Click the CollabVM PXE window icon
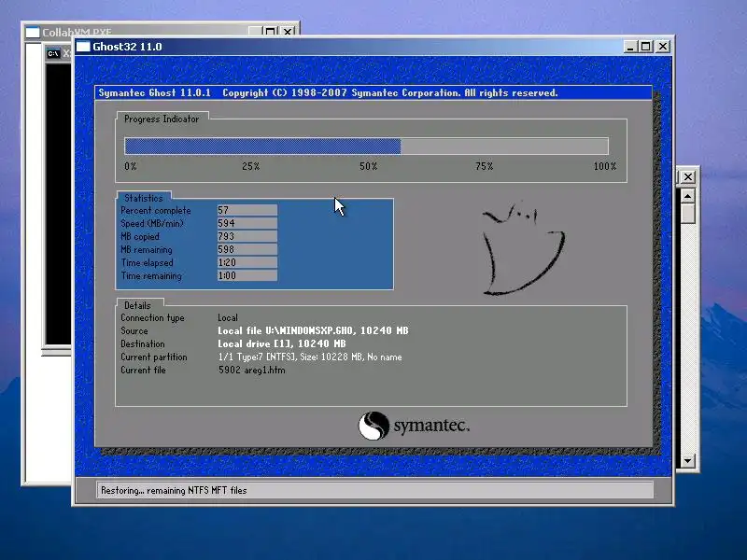 click(33, 32)
